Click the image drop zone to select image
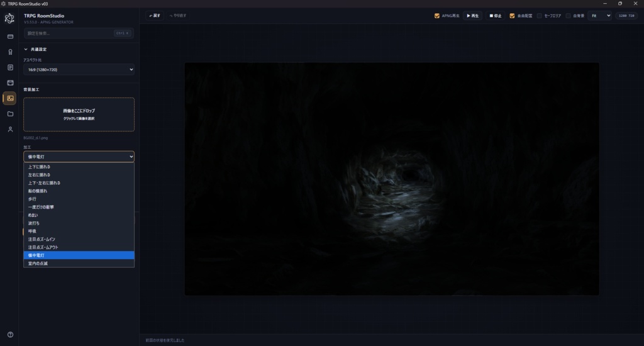 [79, 114]
